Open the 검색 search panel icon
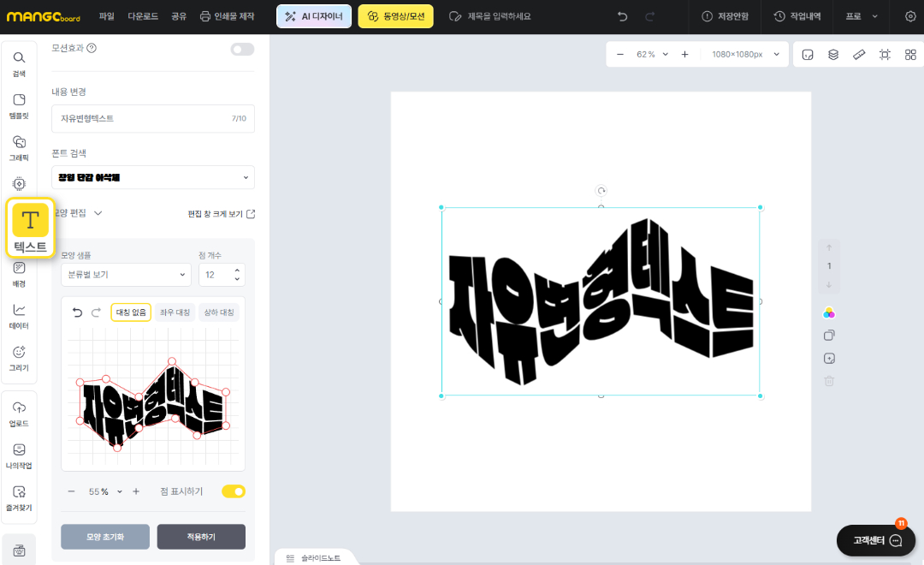This screenshot has height=565, width=924. pos(19,62)
